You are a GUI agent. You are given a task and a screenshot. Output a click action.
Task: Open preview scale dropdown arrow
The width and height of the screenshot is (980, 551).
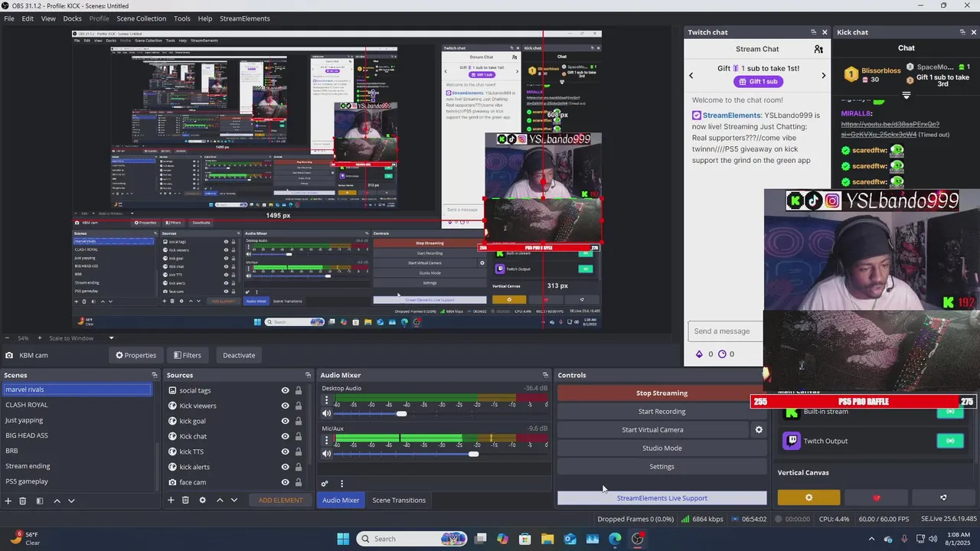(x=111, y=338)
